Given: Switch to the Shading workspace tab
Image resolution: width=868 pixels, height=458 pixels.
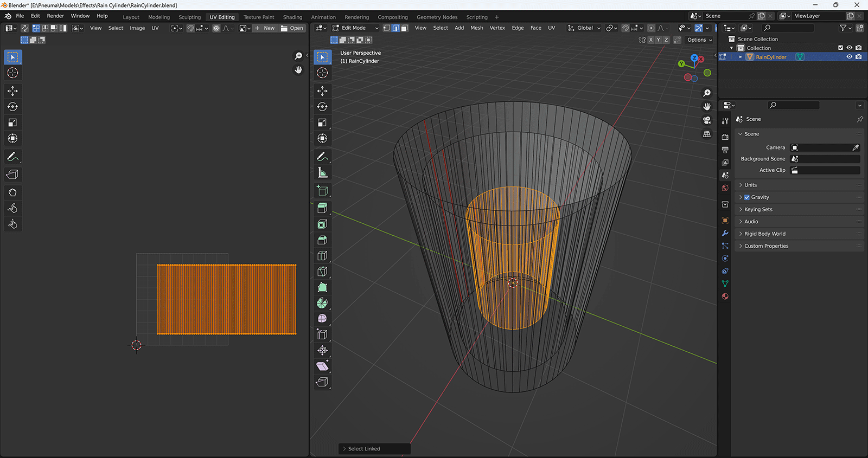Looking at the screenshot, I should coord(292,17).
